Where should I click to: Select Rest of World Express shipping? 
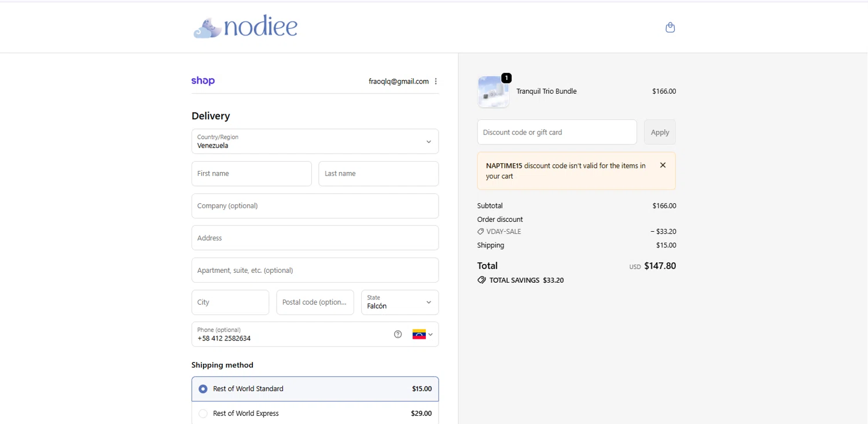tap(315, 414)
